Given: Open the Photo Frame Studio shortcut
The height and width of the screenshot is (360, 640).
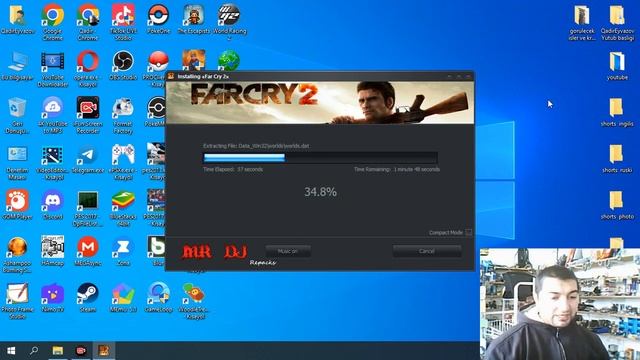Looking at the screenshot, I should tap(18, 301).
